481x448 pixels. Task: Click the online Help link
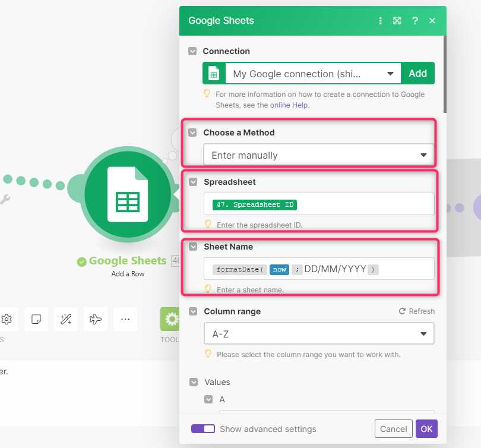tap(289, 105)
